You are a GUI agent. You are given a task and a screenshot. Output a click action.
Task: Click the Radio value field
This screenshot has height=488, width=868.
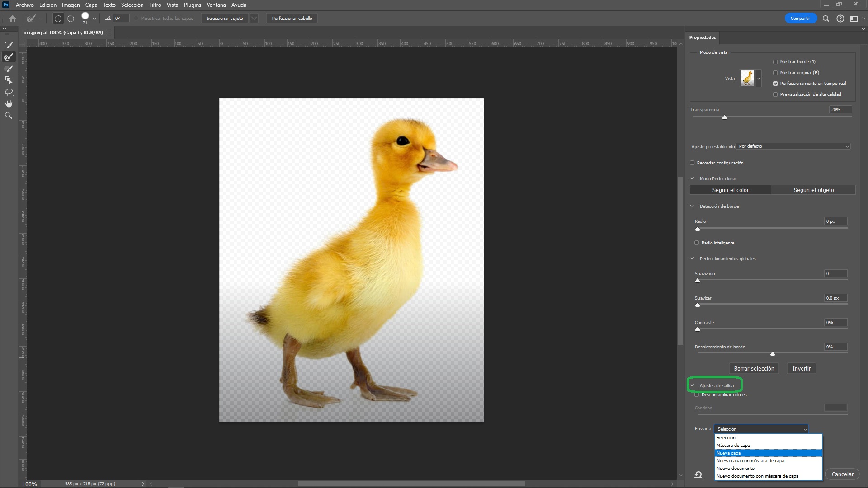(835, 221)
